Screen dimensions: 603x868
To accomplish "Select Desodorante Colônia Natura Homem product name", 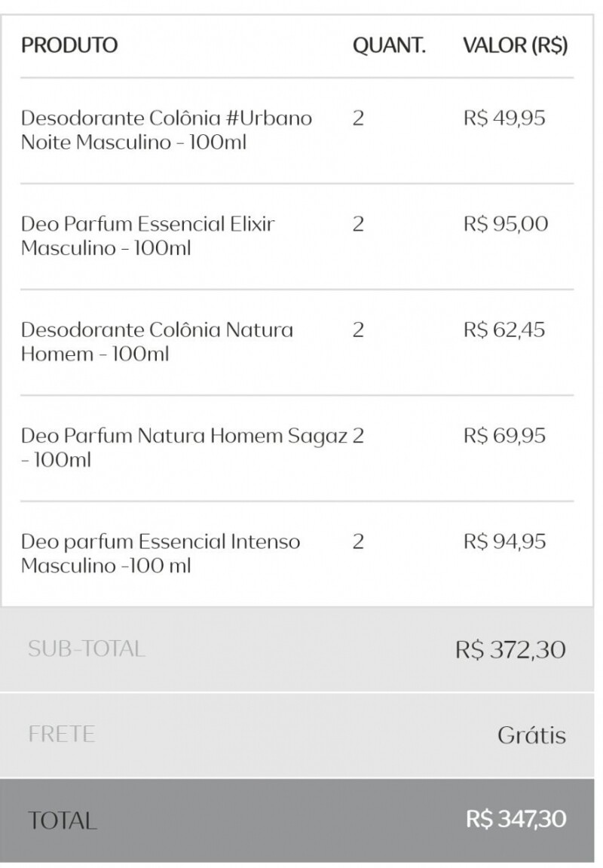I will coord(157,342).
